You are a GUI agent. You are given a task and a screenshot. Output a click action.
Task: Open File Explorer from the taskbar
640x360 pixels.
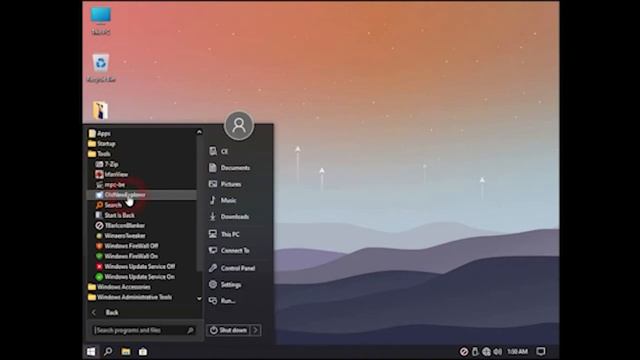(x=125, y=351)
